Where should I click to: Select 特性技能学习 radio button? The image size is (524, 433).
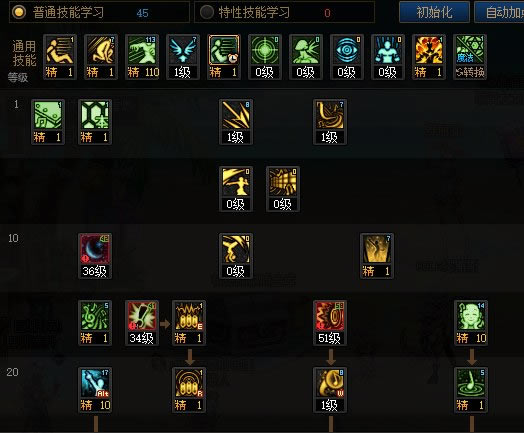click(x=207, y=12)
